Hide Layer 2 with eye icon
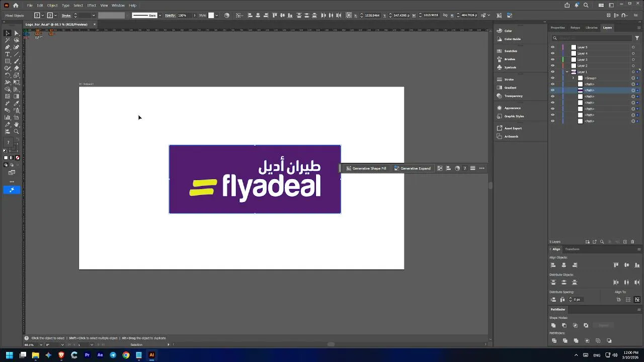644x362 pixels. 552,66
